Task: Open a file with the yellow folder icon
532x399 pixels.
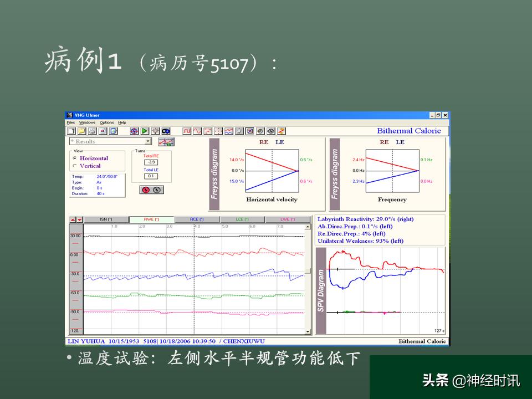Action: coord(82,131)
